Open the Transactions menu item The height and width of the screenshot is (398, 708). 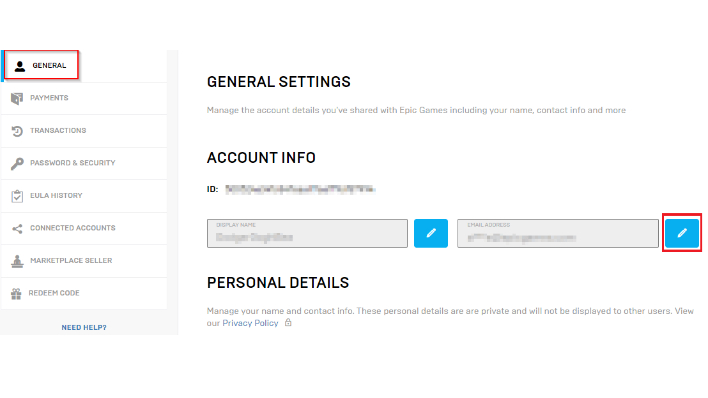click(x=84, y=131)
